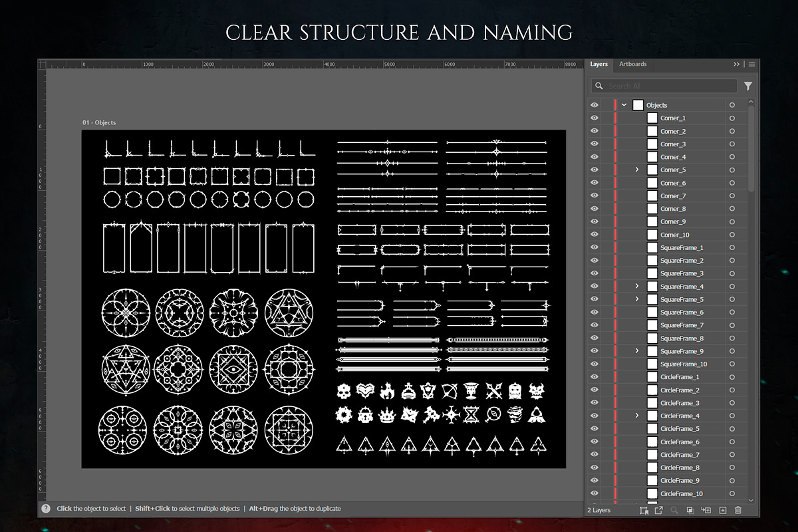Toggle visibility of CircleFrame_4
798x532 pixels.
[595, 416]
